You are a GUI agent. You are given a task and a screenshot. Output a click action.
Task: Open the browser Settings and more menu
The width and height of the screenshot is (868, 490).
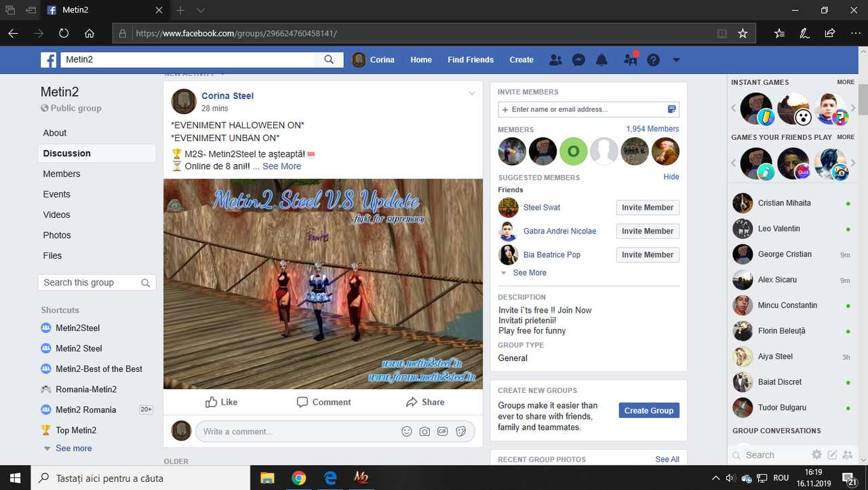coord(854,33)
